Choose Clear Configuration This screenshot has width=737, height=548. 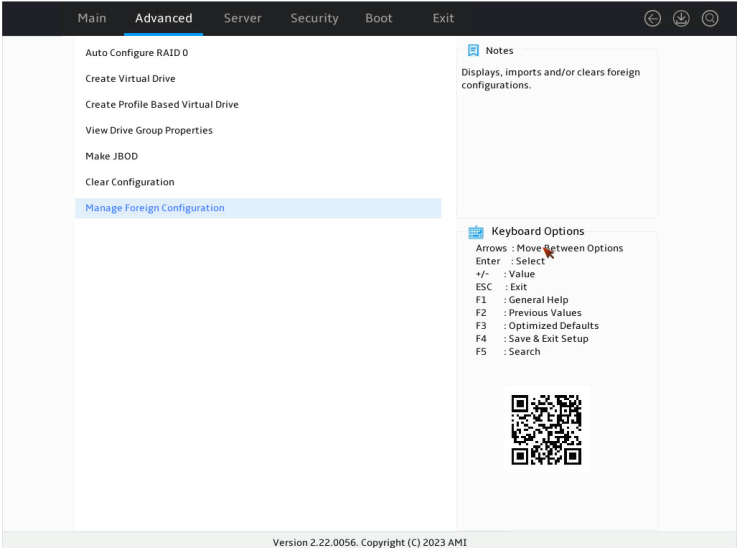tap(258, 182)
